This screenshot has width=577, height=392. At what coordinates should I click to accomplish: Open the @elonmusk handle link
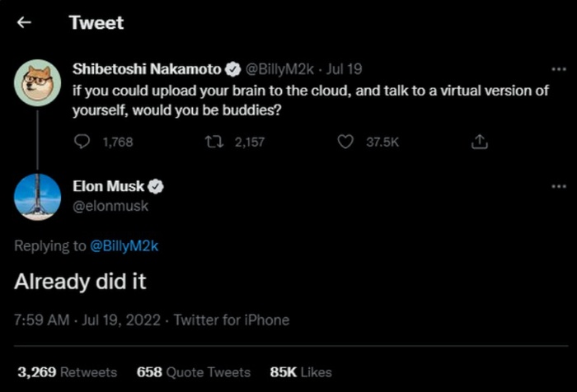pos(110,206)
